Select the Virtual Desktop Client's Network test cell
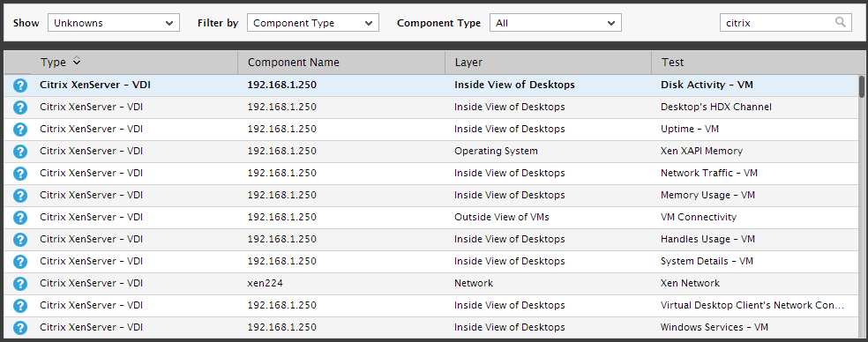 click(752, 306)
